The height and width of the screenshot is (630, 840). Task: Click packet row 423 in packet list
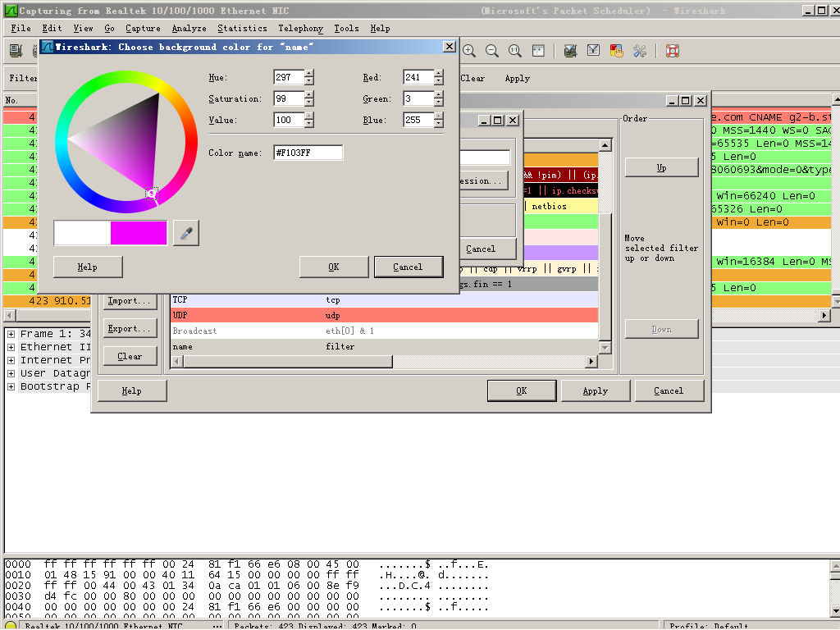[x=47, y=300]
